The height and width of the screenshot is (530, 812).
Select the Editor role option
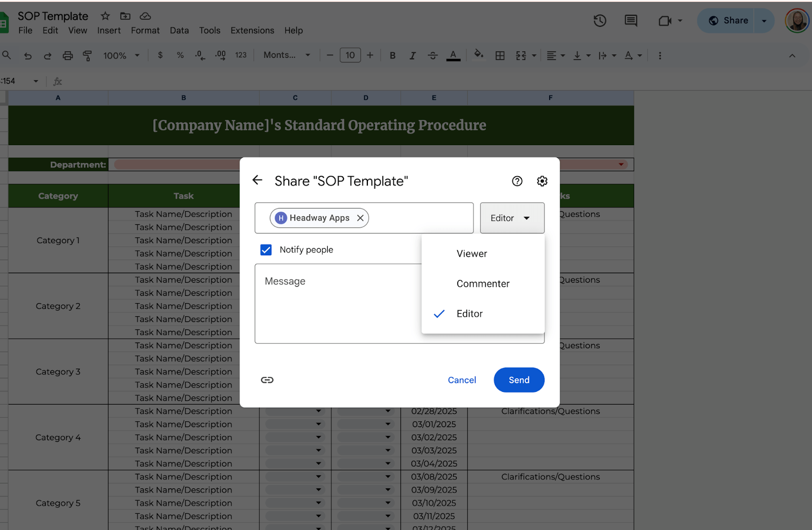(469, 314)
